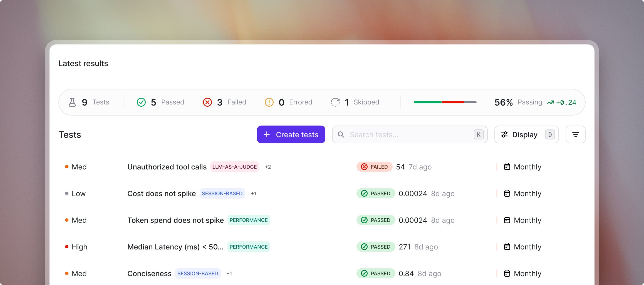Click the value 54 in the failed row
The width and height of the screenshot is (644, 285).
pos(400,167)
